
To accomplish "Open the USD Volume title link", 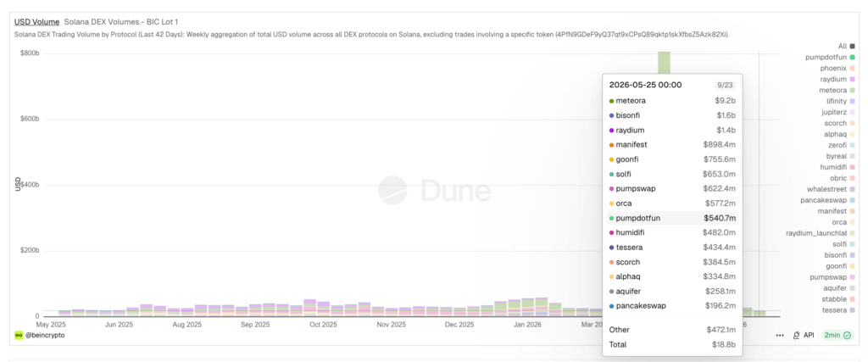I will (36, 21).
